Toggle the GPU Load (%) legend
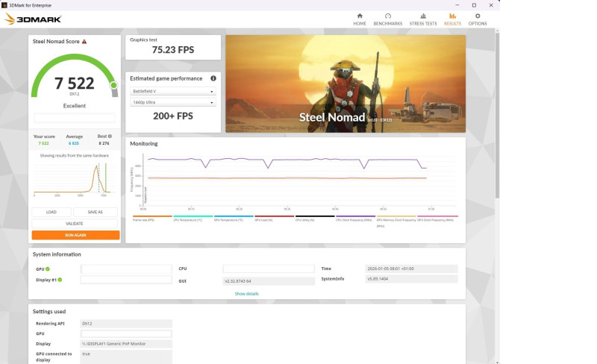 tap(274, 219)
